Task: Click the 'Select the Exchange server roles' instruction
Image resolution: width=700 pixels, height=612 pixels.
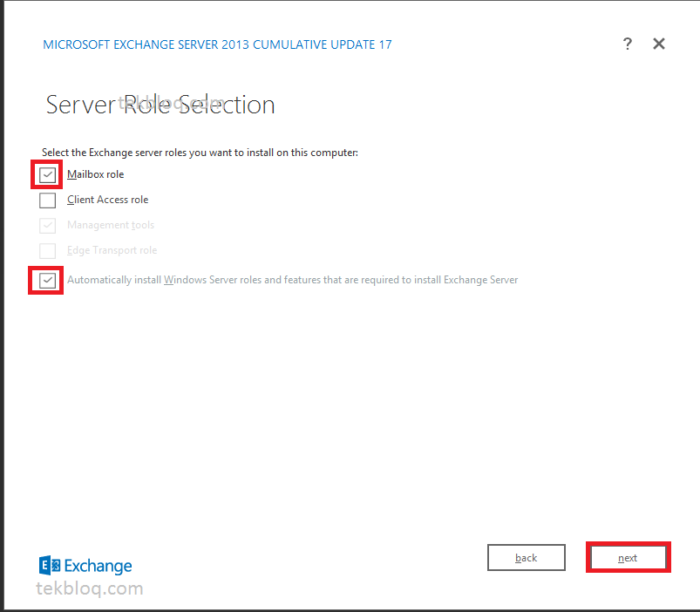Action: pos(200,153)
